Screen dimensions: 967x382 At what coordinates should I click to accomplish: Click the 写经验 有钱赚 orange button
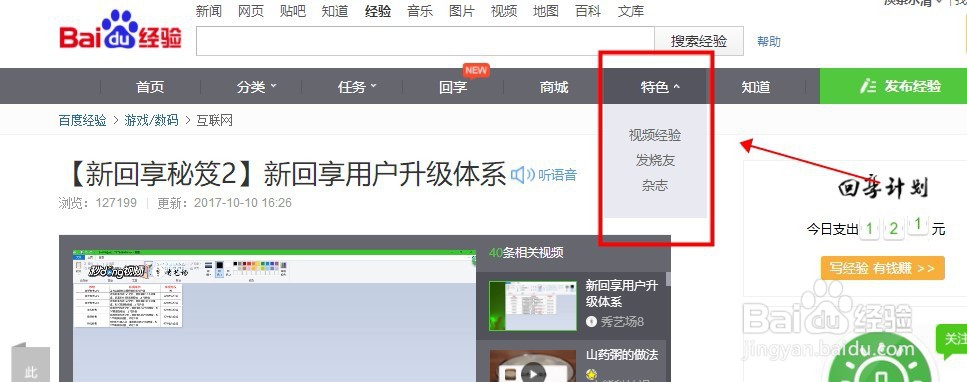[x=882, y=268]
